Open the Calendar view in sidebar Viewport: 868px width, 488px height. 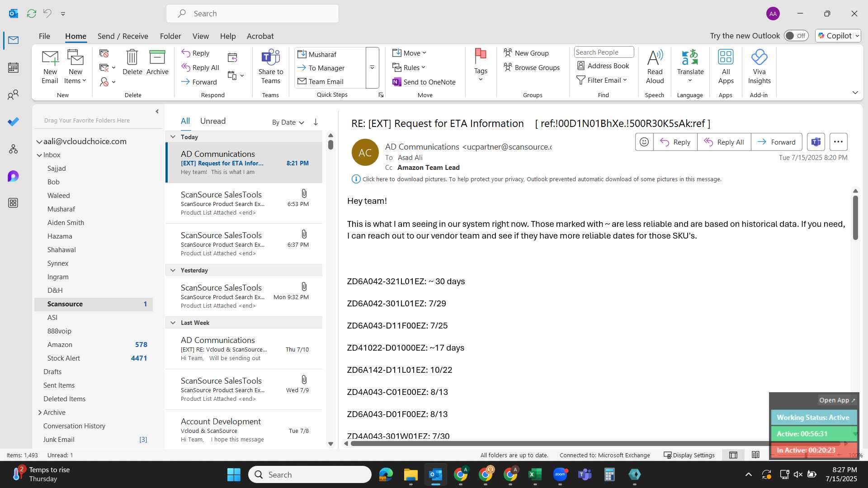pos(13,68)
